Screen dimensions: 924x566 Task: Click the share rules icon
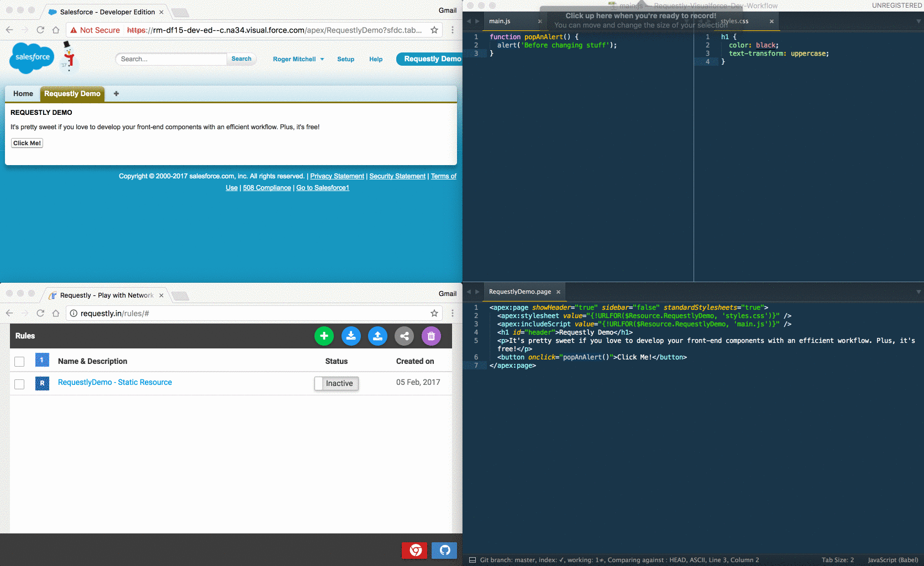(405, 336)
